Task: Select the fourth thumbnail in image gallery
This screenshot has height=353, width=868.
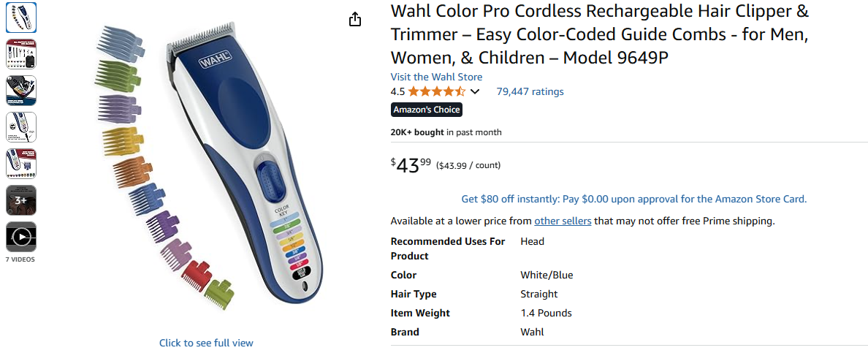Action: coord(21,127)
